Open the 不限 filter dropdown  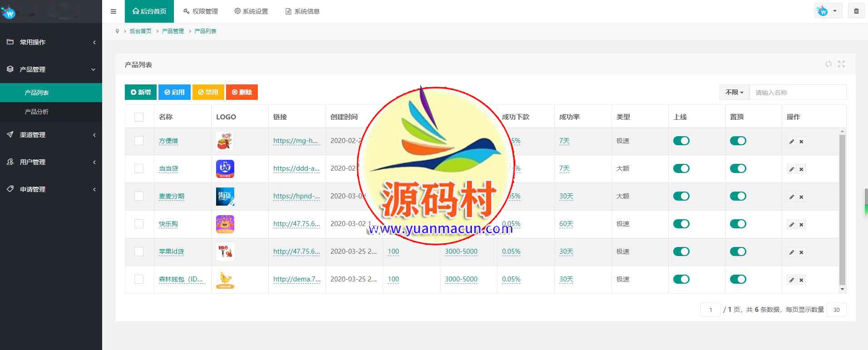point(734,92)
